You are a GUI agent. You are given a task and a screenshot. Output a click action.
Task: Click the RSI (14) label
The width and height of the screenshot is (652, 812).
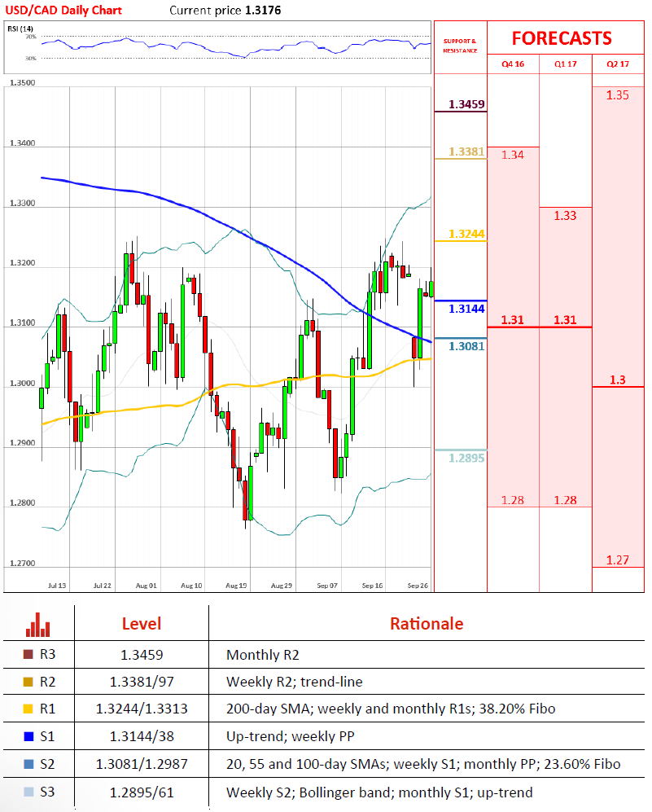tap(20, 29)
